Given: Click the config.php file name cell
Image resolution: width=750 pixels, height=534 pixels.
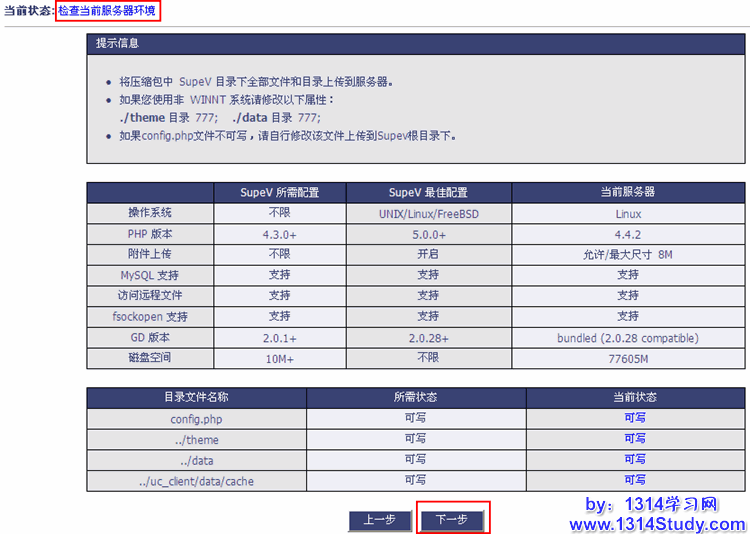Looking at the screenshot, I should pos(196,419).
